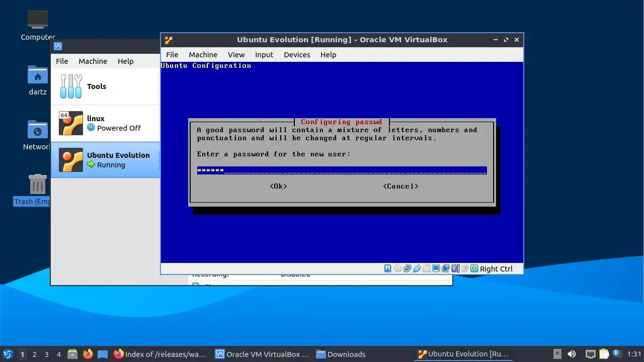Launch Firefox from taskbar quick launch

click(x=88, y=354)
